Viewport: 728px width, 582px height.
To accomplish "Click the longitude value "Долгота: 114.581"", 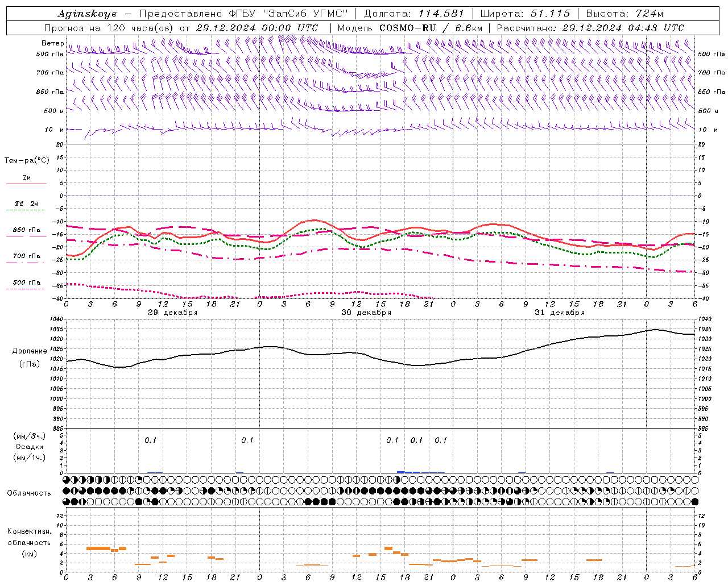I will [414, 14].
